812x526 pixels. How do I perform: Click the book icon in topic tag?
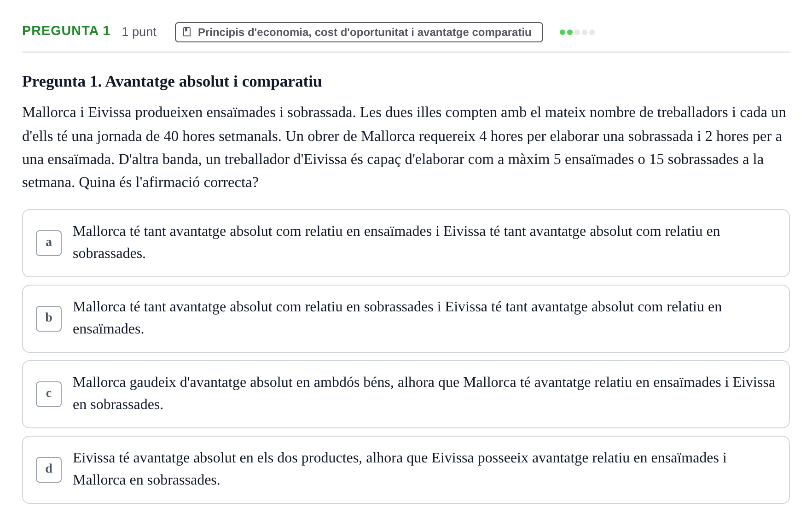[x=187, y=32]
